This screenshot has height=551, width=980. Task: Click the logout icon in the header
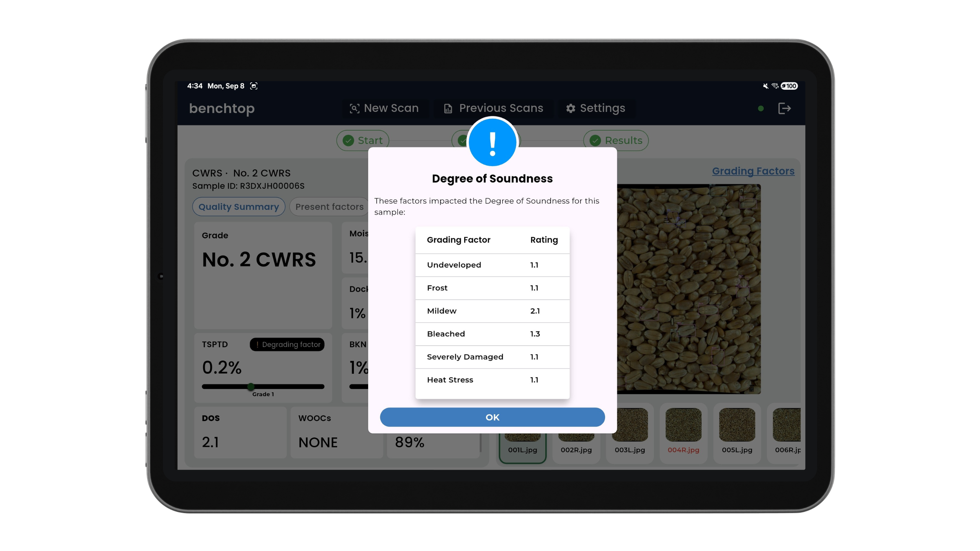[784, 109]
